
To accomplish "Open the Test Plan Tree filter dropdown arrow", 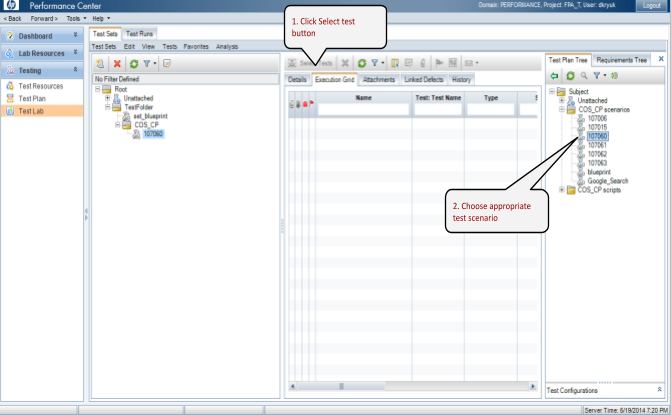I will [605, 75].
